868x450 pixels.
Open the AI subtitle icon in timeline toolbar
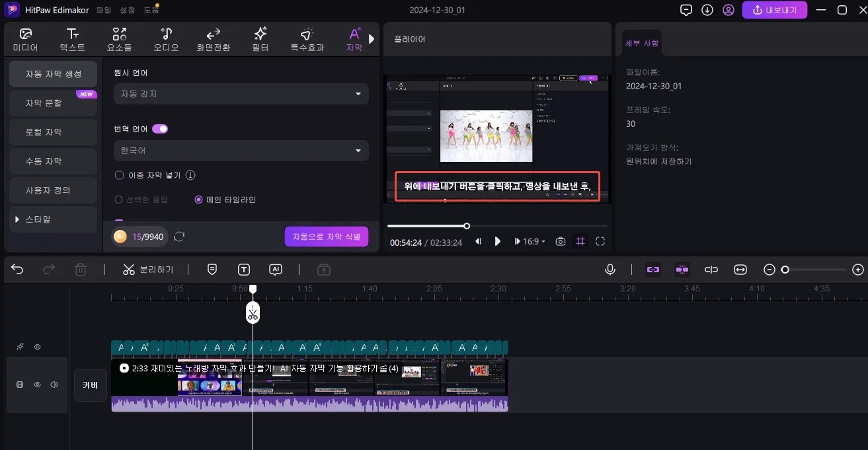276,269
